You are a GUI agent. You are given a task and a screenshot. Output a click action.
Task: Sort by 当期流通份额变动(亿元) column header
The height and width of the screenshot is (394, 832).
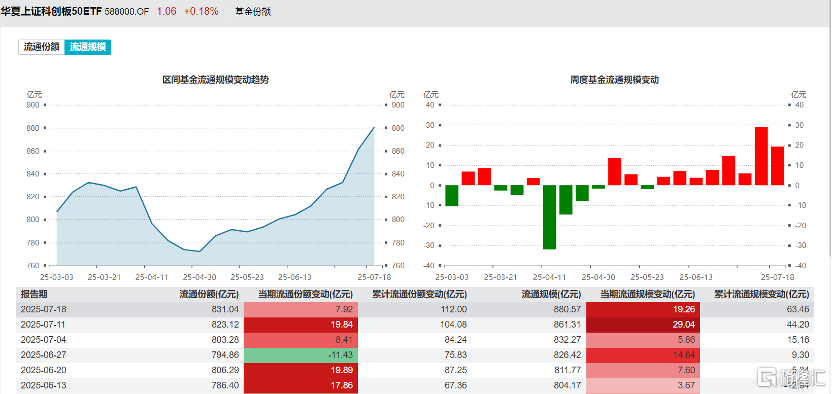point(305,294)
